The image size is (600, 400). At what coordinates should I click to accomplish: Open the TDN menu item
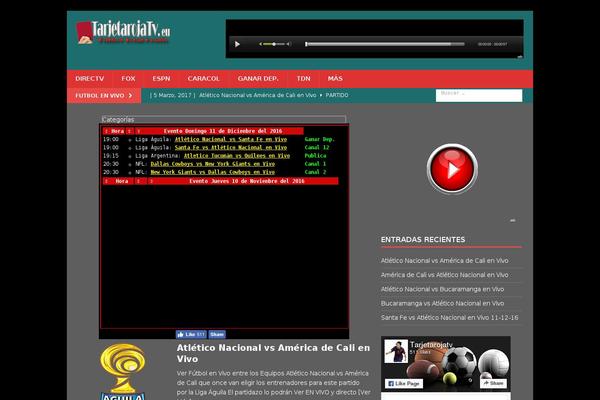tap(303, 78)
